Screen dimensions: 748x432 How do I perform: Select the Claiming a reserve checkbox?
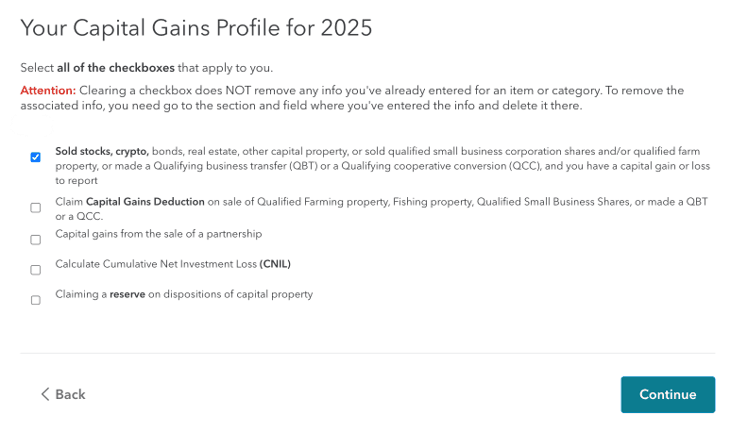coord(35,300)
